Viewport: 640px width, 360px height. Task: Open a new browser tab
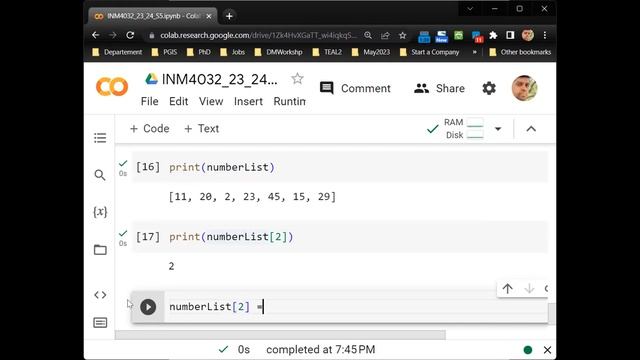(x=229, y=16)
